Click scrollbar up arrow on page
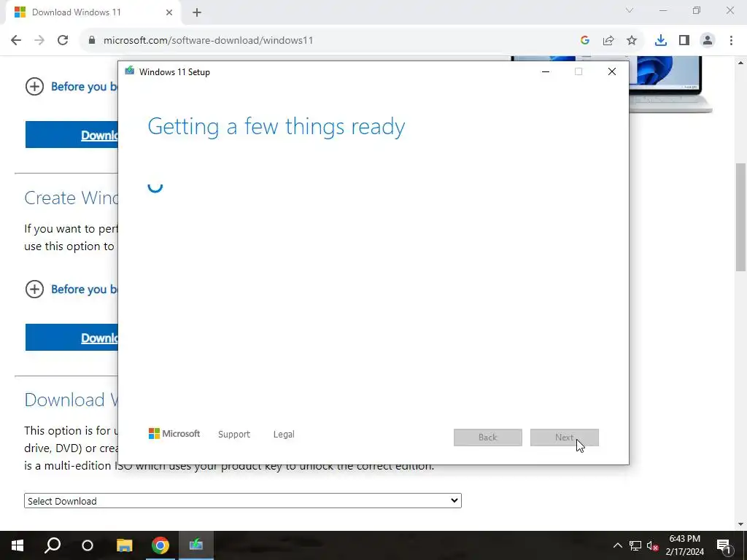 pyautogui.click(x=741, y=63)
